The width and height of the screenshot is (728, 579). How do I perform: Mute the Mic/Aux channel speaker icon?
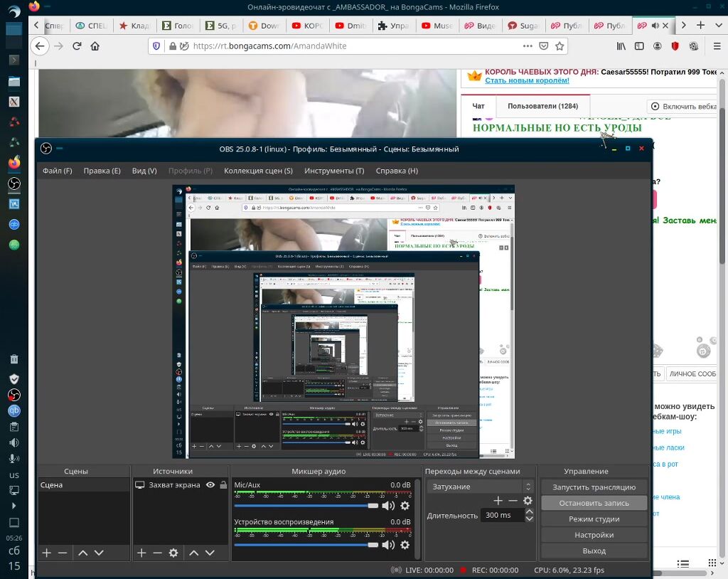point(387,506)
